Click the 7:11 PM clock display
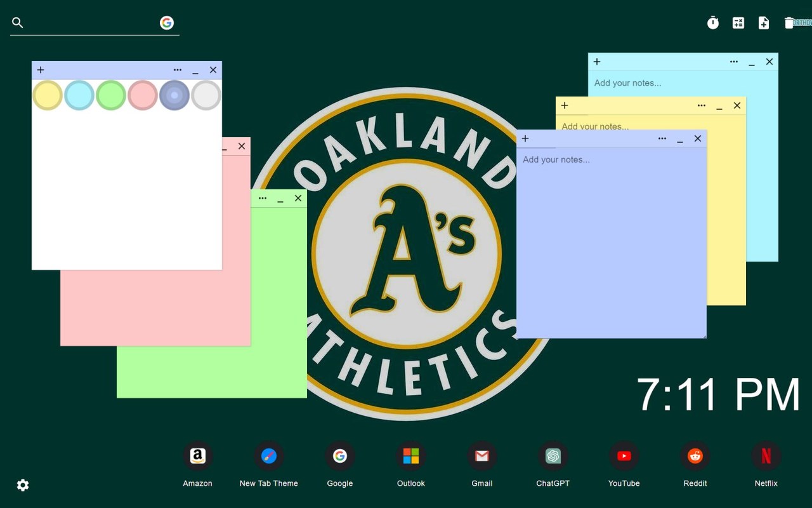Screen dimensions: 812x508 (718, 394)
